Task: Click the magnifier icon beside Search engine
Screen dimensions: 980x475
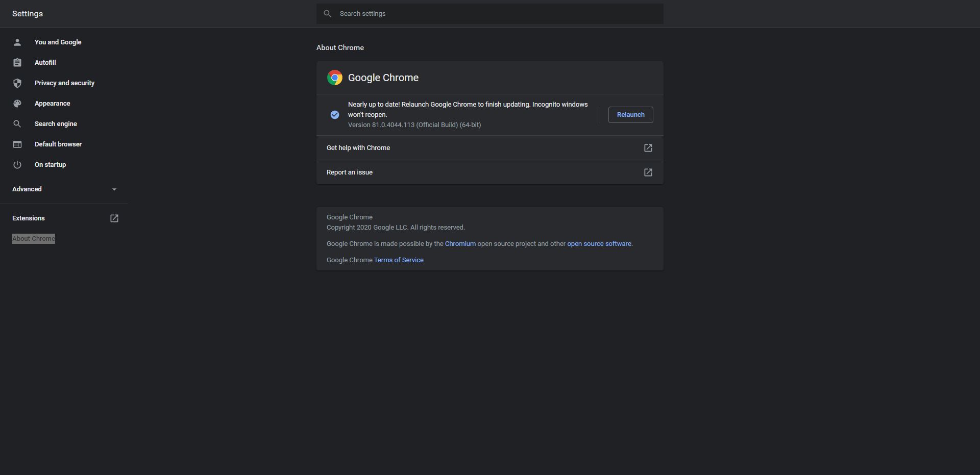Action: pos(17,124)
